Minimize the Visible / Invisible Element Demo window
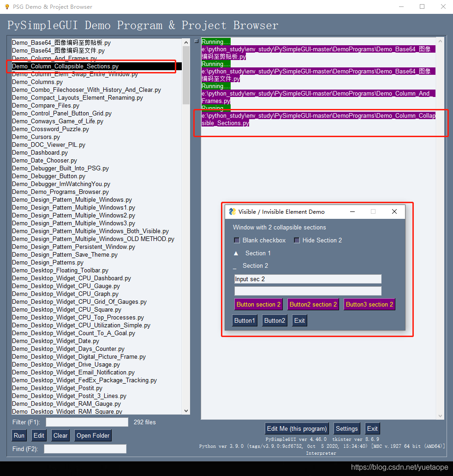Screen dimensions: 453x476 point(352,211)
